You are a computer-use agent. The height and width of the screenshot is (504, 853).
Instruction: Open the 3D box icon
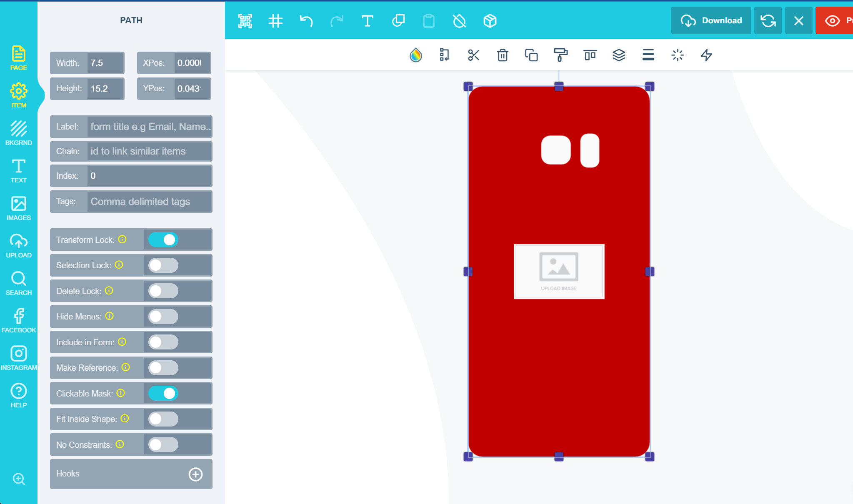(x=490, y=21)
